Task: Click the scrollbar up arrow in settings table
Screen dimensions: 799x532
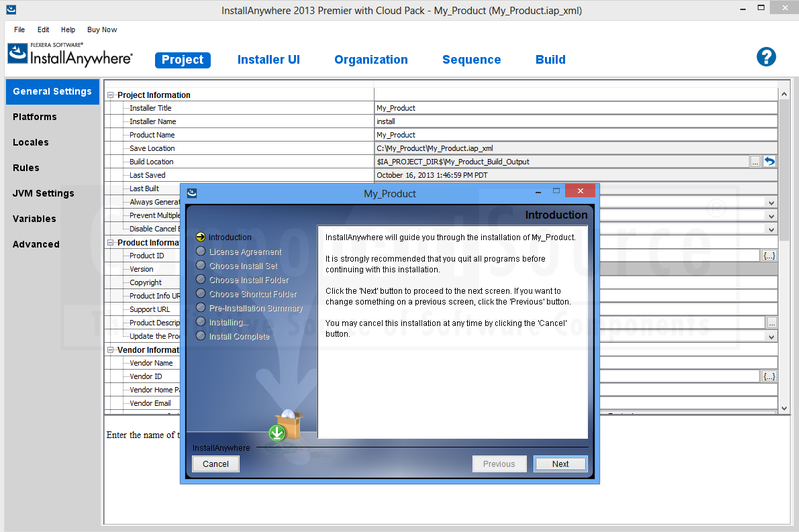Action: point(784,94)
